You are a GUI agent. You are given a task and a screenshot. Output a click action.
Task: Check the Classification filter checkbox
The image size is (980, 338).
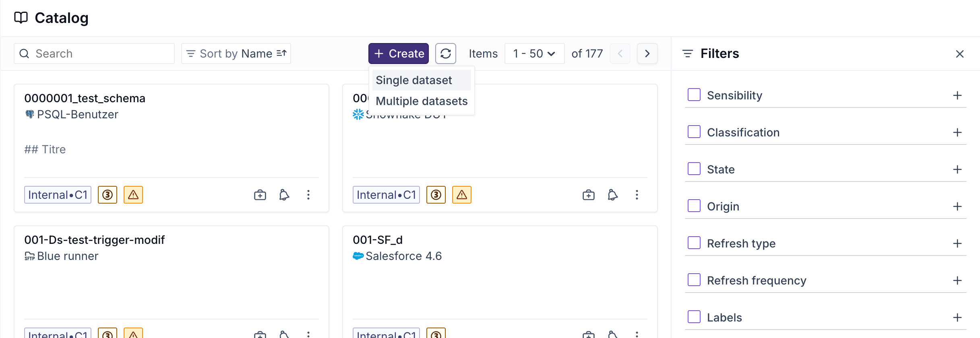694,132
